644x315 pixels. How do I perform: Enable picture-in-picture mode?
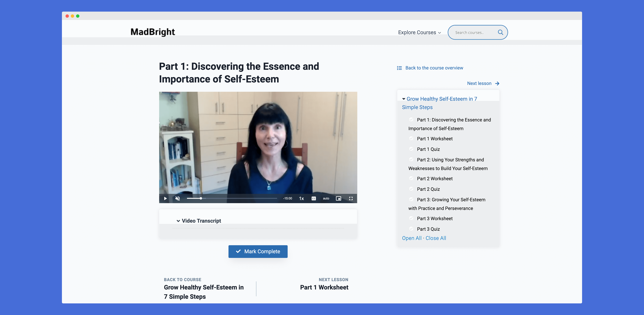pos(339,198)
